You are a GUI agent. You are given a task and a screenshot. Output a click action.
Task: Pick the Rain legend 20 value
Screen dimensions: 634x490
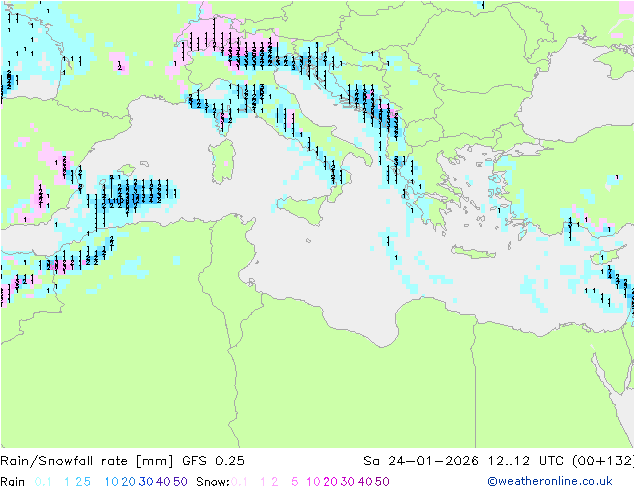129,482
